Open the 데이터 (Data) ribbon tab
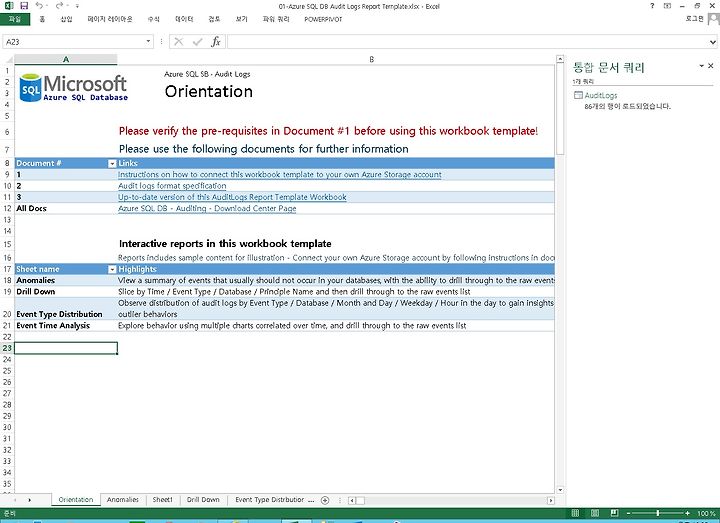This screenshot has width=720, height=523. pos(184,19)
